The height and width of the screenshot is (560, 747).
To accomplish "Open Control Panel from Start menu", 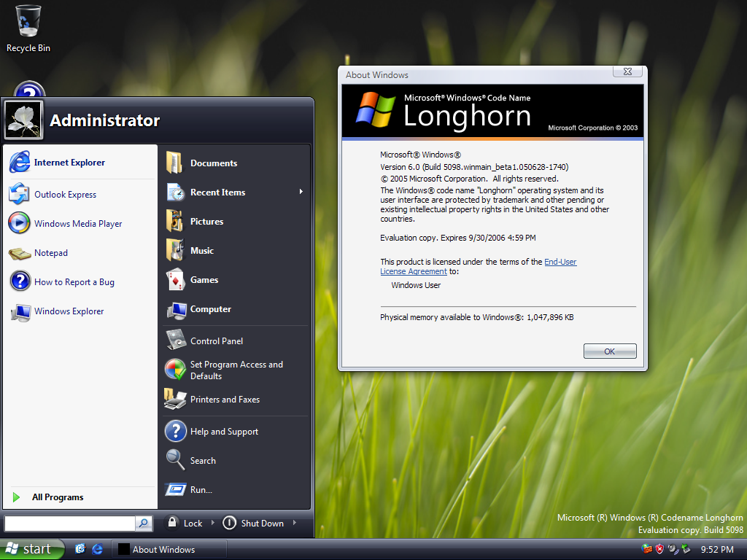I will (216, 341).
